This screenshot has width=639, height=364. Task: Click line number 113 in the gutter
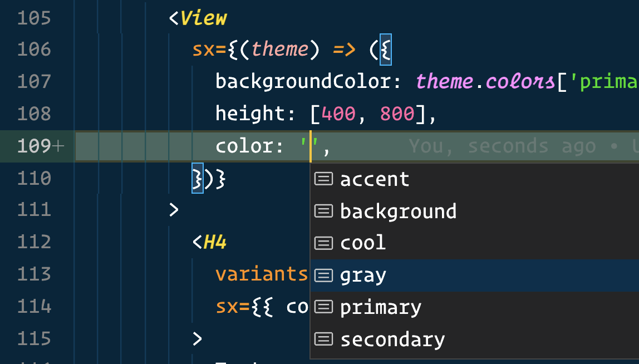tap(35, 274)
